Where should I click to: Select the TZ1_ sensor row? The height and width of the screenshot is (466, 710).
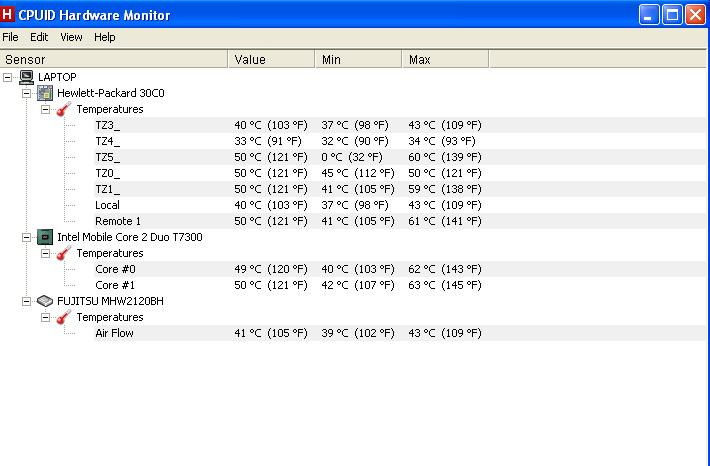click(399, 189)
